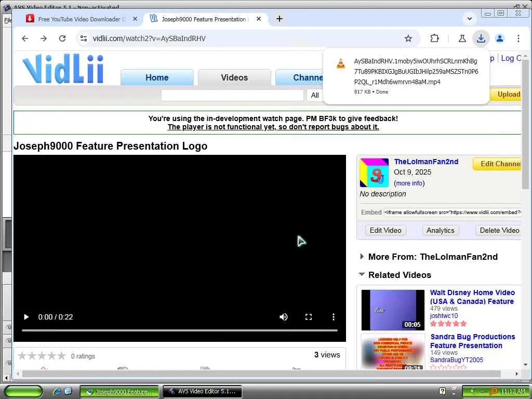Reload the VidLii page

coord(62,38)
